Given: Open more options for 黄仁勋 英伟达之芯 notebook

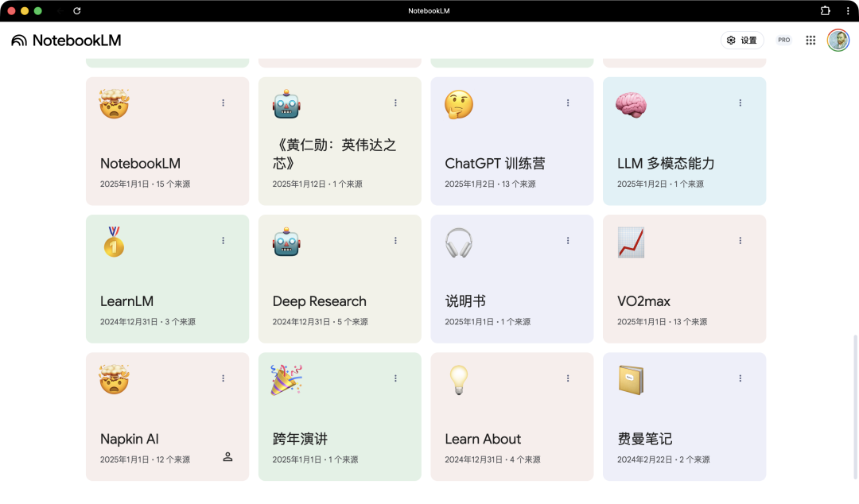Looking at the screenshot, I should tap(395, 103).
